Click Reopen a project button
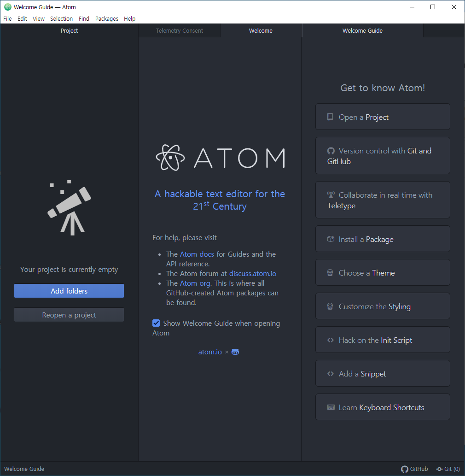This screenshot has width=465, height=476. pyautogui.click(x=69, y=315)
